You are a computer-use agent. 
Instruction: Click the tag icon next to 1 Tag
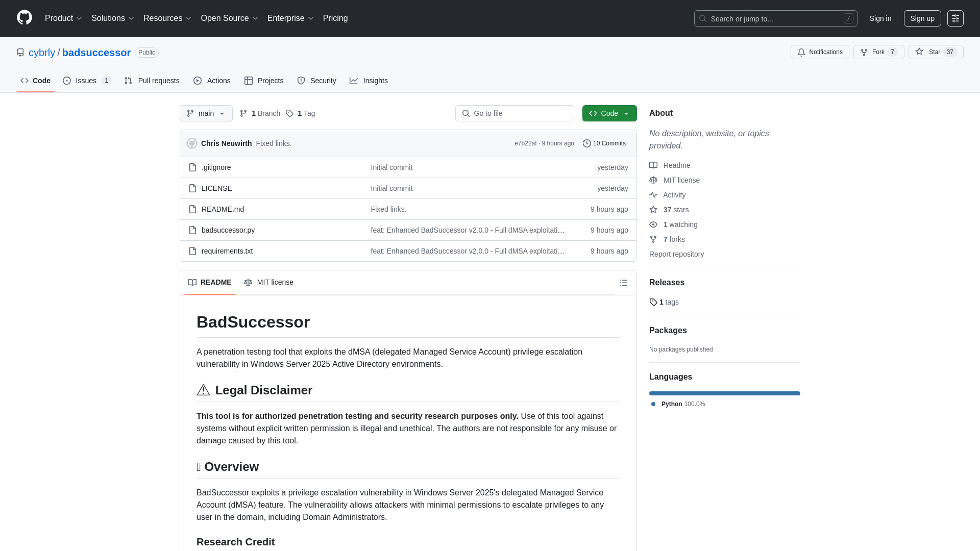[x=289, y=113]
